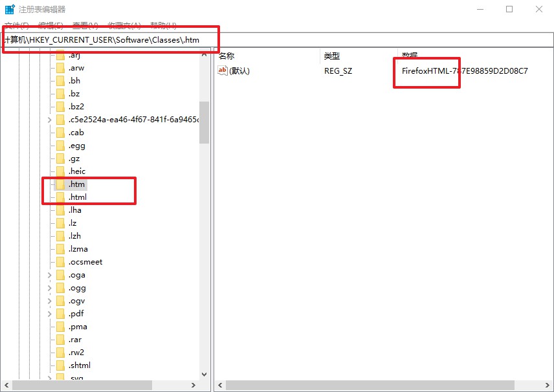Select the .ocsmeet key label
The width and height of the screenshot is (554, 392).
click(x=85, y=262)
